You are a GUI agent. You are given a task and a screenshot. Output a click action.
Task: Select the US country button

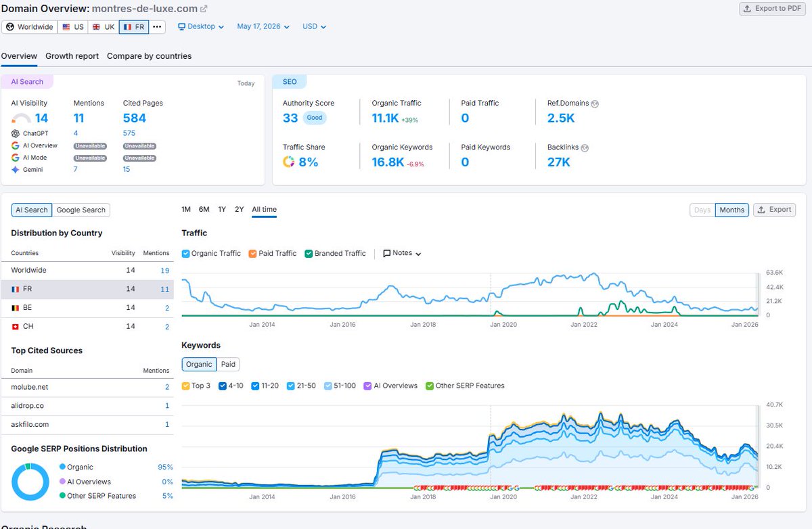point(72,27)
